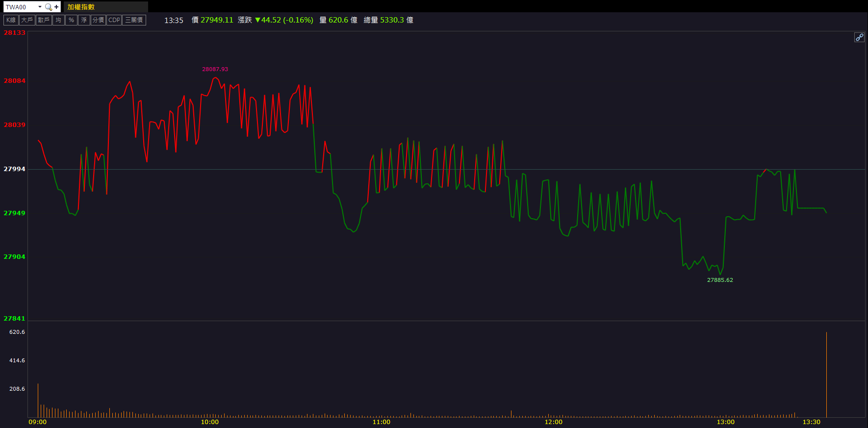The width and height of the screenshot is (868, 428).
Task: Click the magnifier search icon
Action: pos(48,7)
